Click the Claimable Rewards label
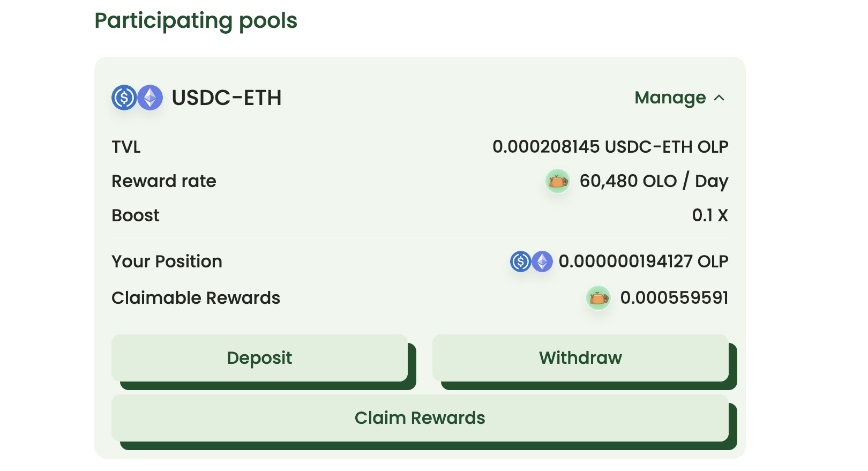 [x=196, y=298]
